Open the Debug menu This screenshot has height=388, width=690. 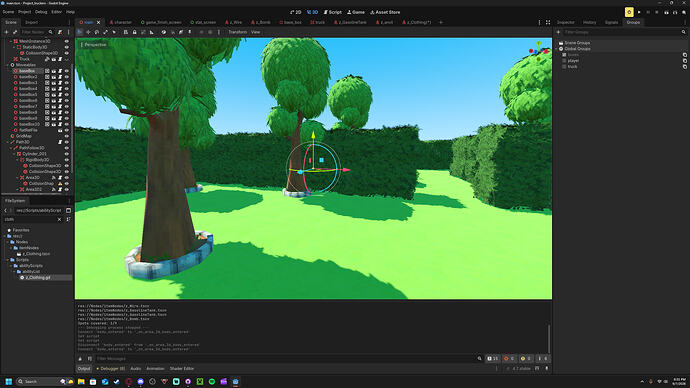pyautogui.click(x=41, y=12)
